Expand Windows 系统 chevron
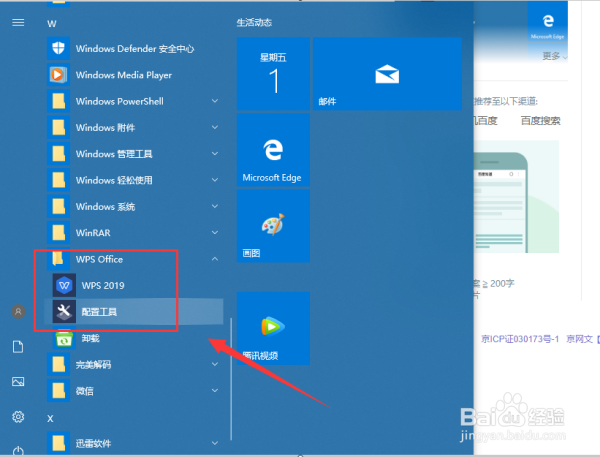This screenshot has height=457, width=600. [x=215, y=206]
